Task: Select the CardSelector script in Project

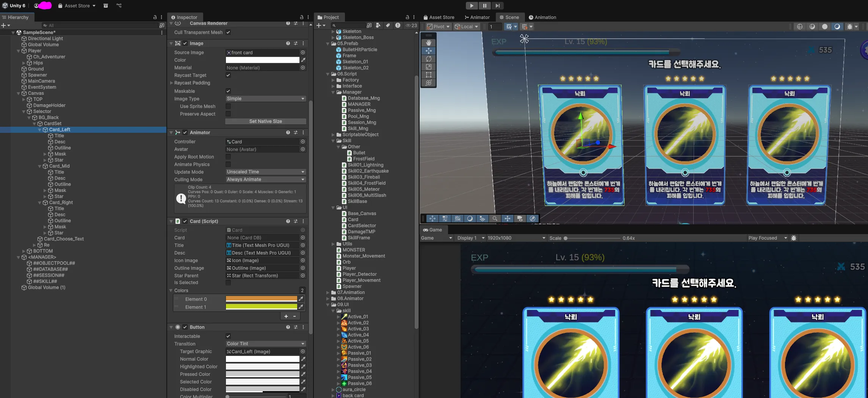Action: coord(362,226)
